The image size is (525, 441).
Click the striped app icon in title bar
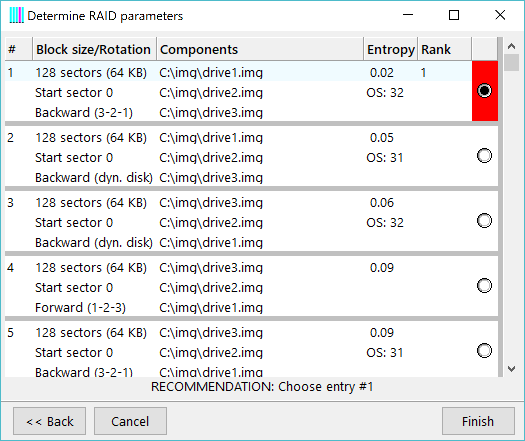click(16, 15)
